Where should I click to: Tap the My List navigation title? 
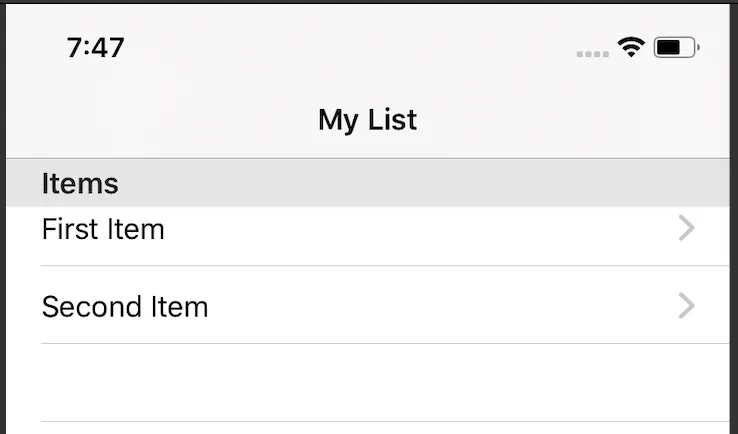[367, 120]
